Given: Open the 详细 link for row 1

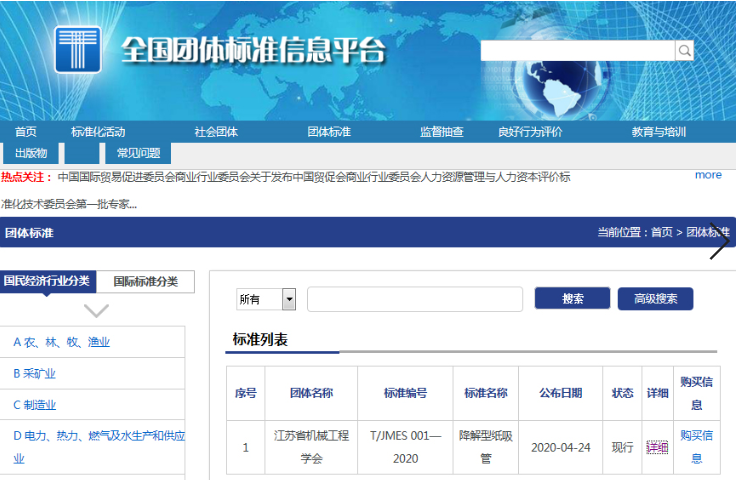Looking at the screenshot, I should 657,448.
